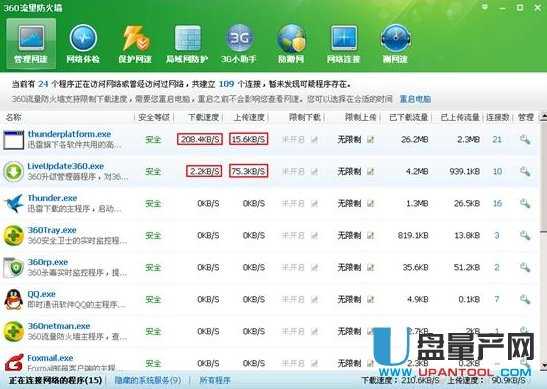Open manage tool for QQ.exe

click(x=525, y=299)
